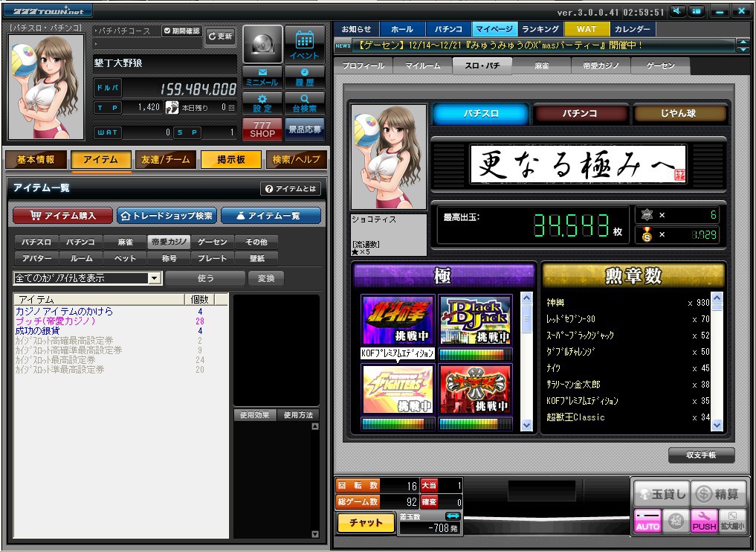Show the 使用方法 tab
Viewport: 756px width, 552px height.
click(298, 415)
